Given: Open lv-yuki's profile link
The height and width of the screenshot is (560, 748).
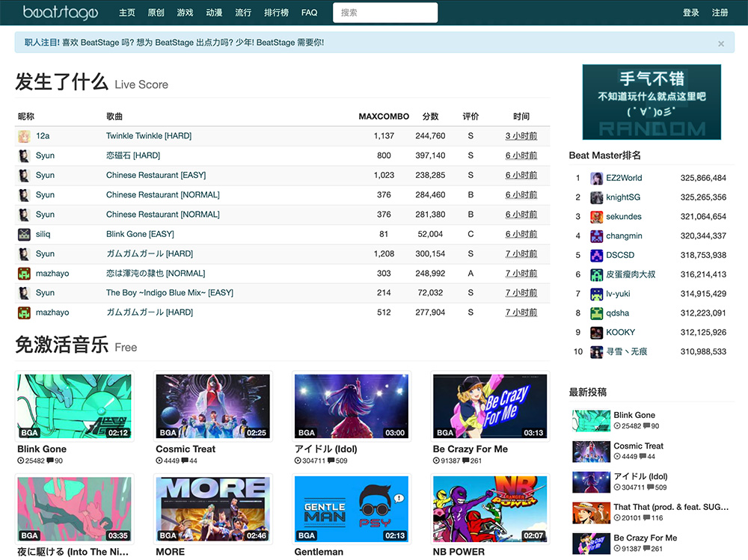Looking at the screenshot, I should click(x=618, y=294).
